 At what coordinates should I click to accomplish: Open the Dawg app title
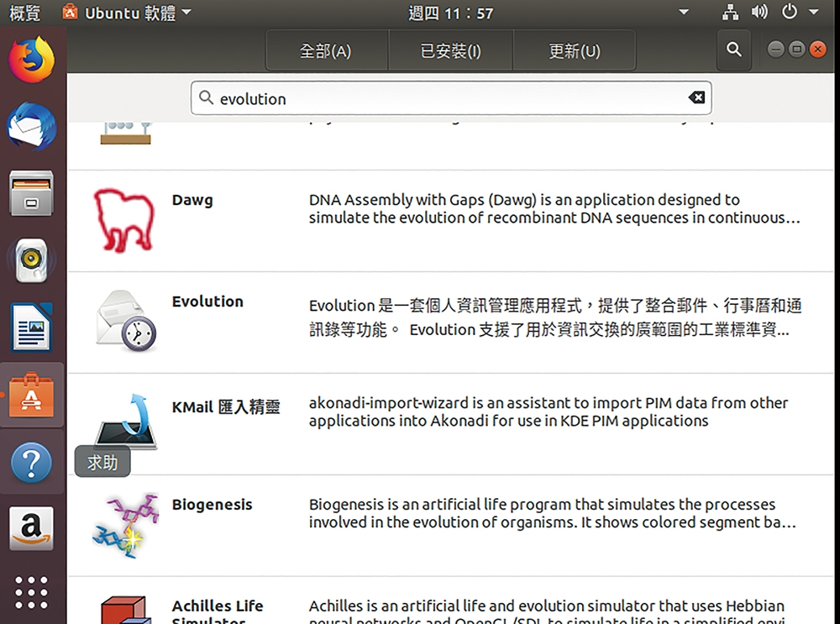click(192, 201)
